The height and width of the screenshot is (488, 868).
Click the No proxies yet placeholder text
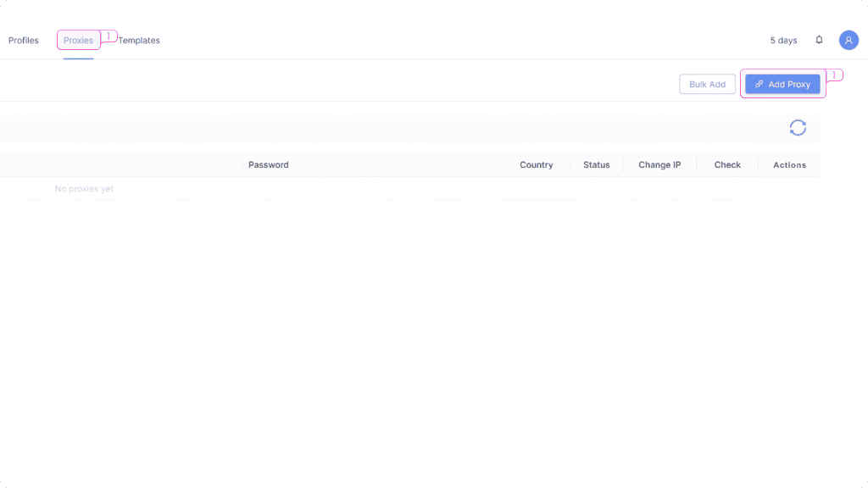point(84,188)
